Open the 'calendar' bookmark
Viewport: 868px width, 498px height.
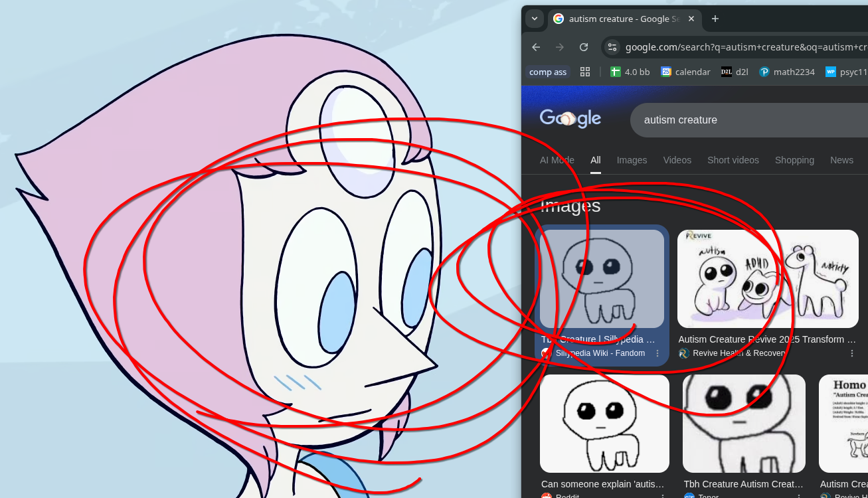point(686,72)
